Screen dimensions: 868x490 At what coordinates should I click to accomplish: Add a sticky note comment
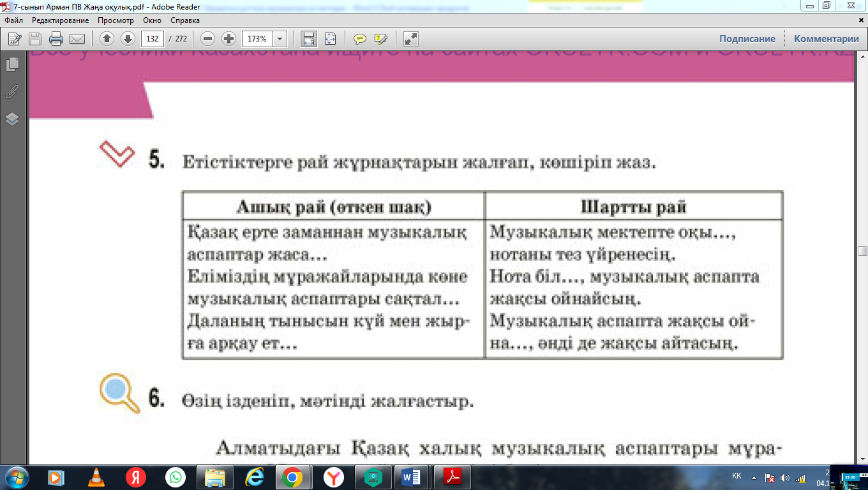[x=360, y=39]
